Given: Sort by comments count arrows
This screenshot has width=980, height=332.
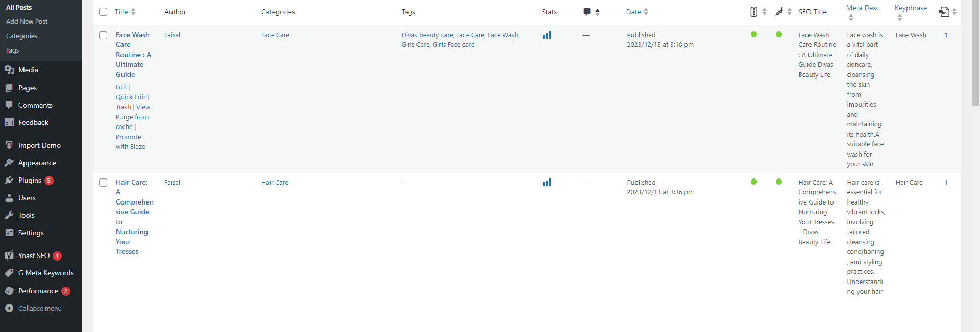Looking at the screenshot, I should 597,12.
